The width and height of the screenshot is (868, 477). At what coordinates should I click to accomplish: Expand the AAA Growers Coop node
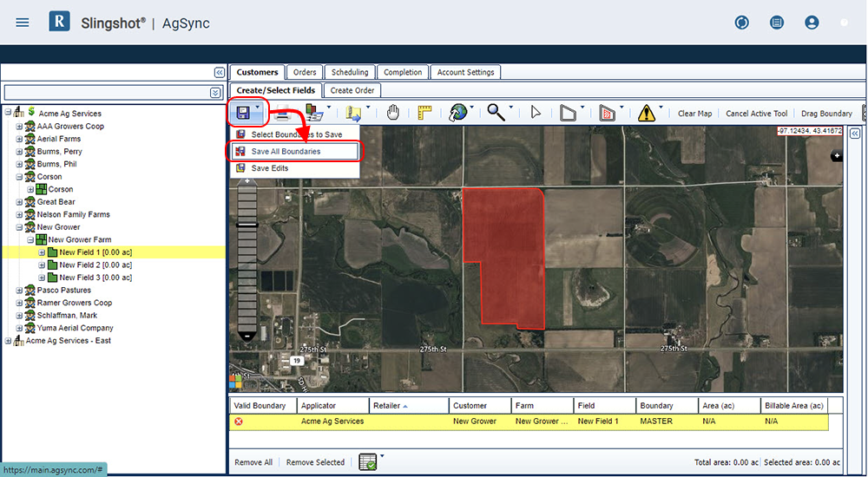19,126
